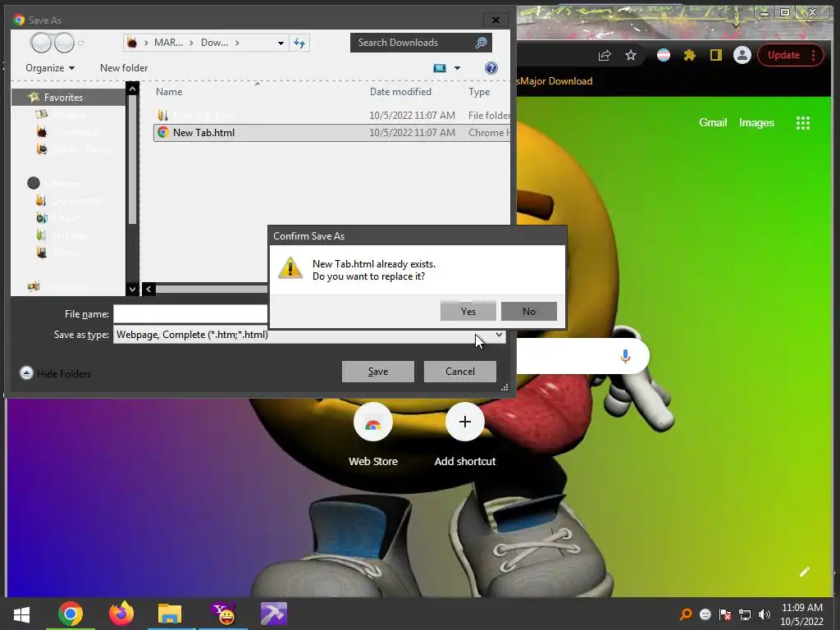Sort by the Type column header
This screenshot has width=840, height=630.
click(479, 92)
